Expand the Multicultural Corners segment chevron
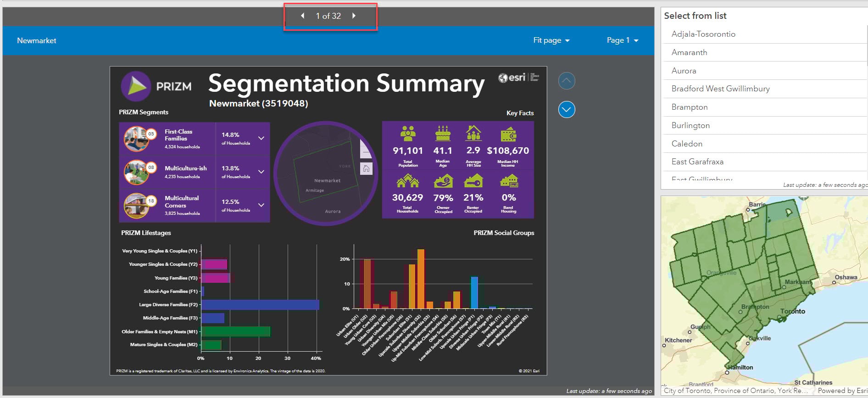 point(261,205)
